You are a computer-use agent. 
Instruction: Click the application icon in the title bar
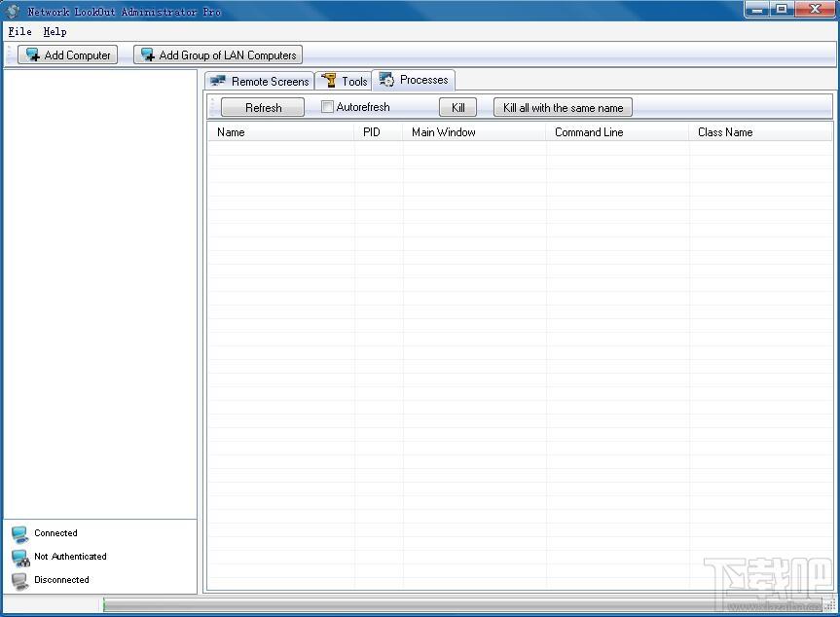pyautogui.click(x=13, y=11)
